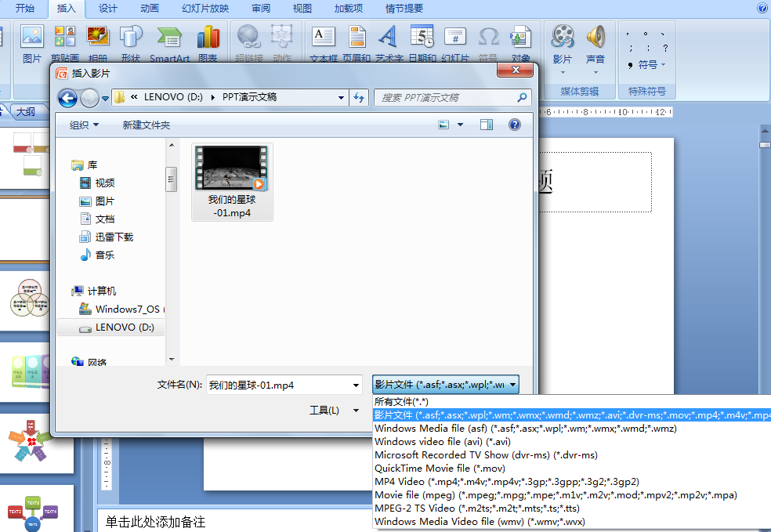The height and width of the screenshot is (532, 771).
Task: Open the 幻灯片放映 ribbon tab
Action: (x=205, y=9)
